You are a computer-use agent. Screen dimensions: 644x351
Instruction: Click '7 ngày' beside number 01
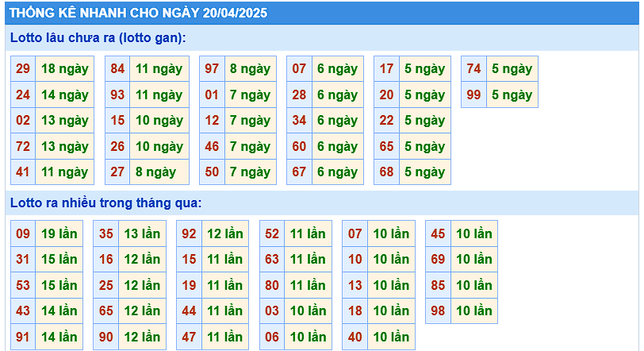tap(251, 95)
